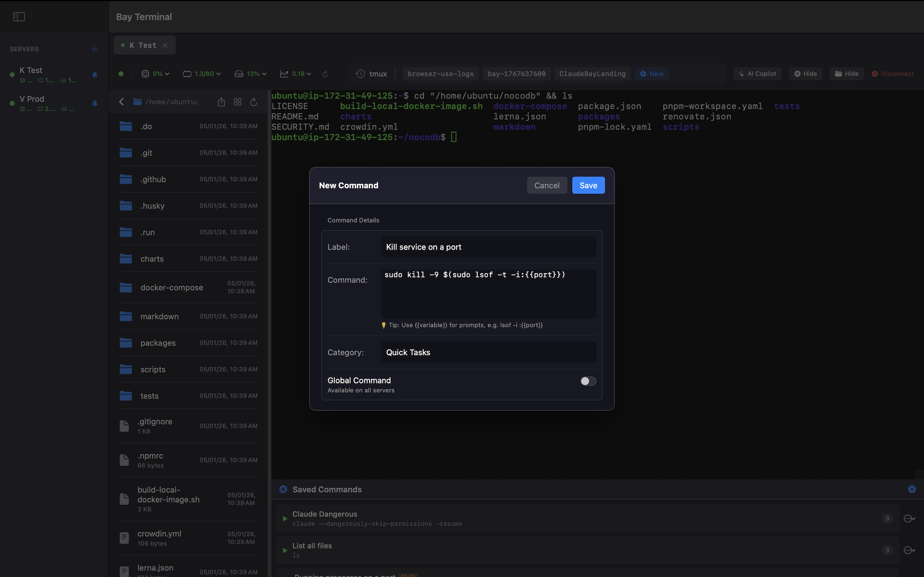Open the memory 1.3/8G dropdown

click(x=202, y=74)
